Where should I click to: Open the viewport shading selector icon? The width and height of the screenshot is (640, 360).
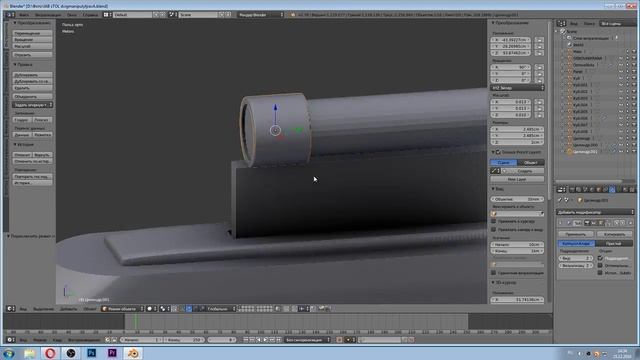pyautogui.click(x=151, y=309)
